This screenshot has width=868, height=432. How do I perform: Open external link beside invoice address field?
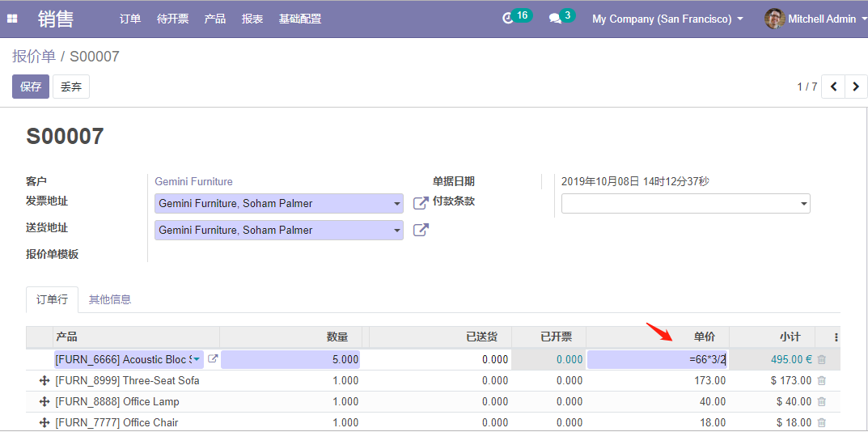coord(421,203)
